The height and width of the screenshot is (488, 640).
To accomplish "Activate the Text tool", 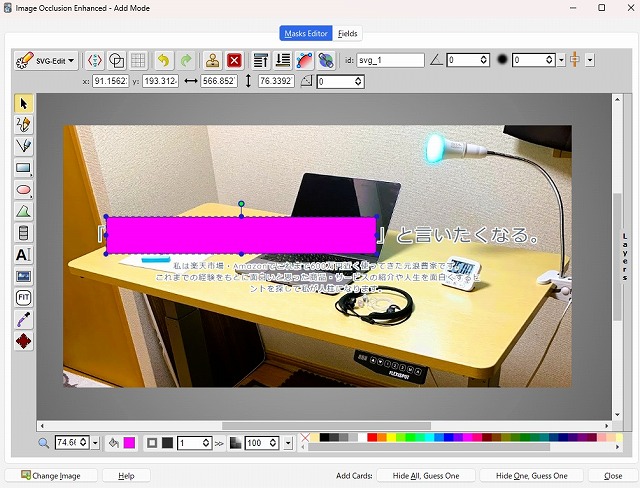I will pos(24,255).
